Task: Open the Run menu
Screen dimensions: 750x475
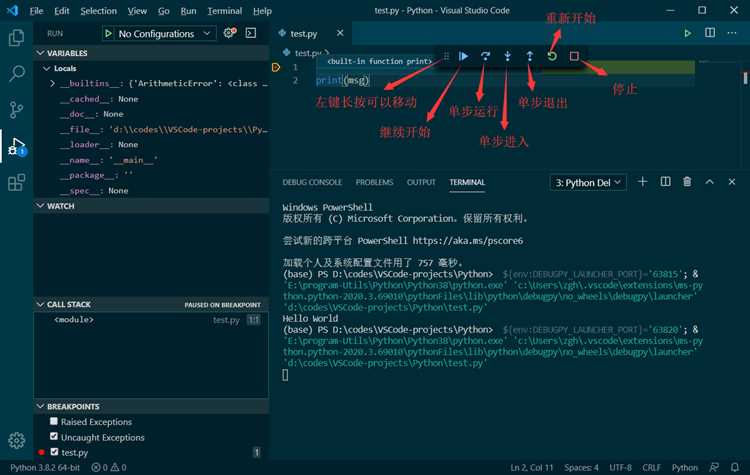Action: click(188, 11)
